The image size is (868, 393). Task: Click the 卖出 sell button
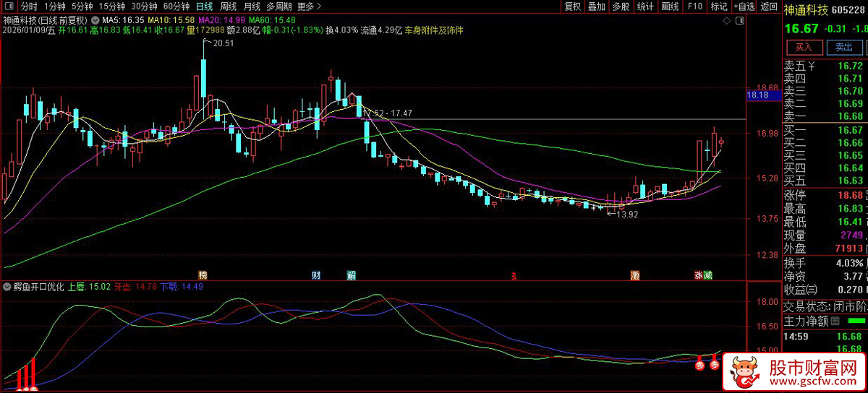(x=843, y=47)
